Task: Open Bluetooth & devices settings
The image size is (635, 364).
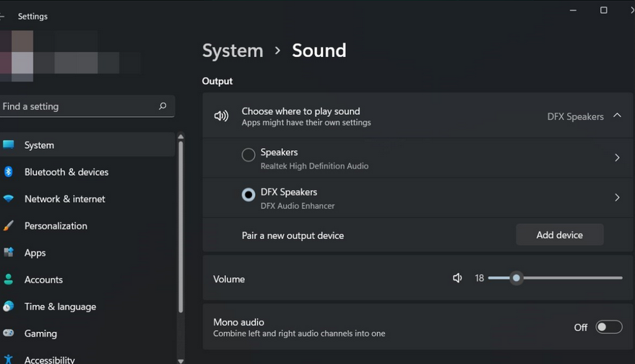Action: coord(87,172)
